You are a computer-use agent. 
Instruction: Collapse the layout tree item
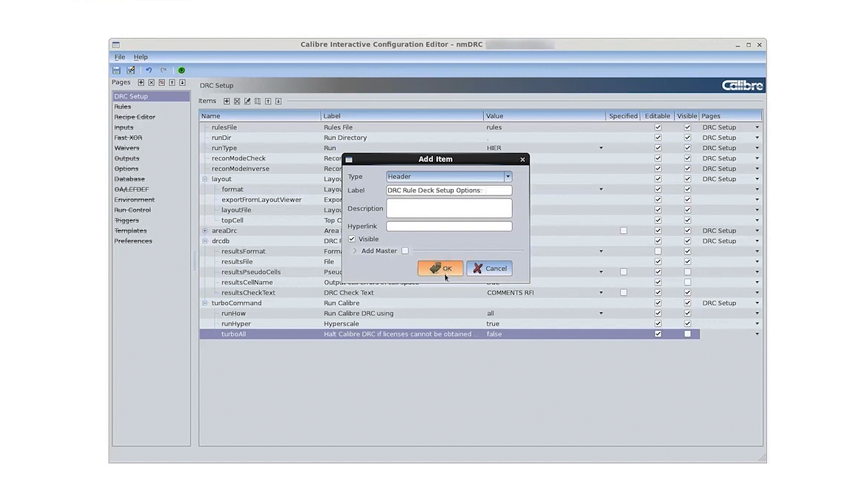[205, 179]
